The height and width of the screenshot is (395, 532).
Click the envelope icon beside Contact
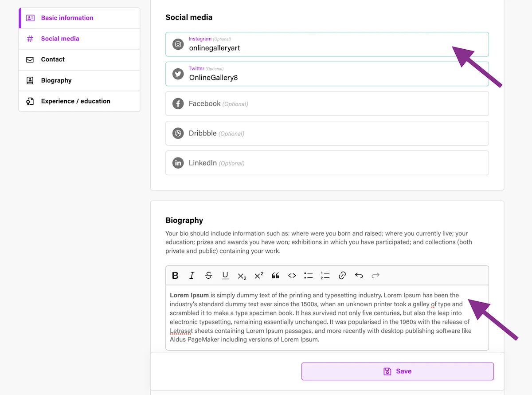click(x=30, y=59)
